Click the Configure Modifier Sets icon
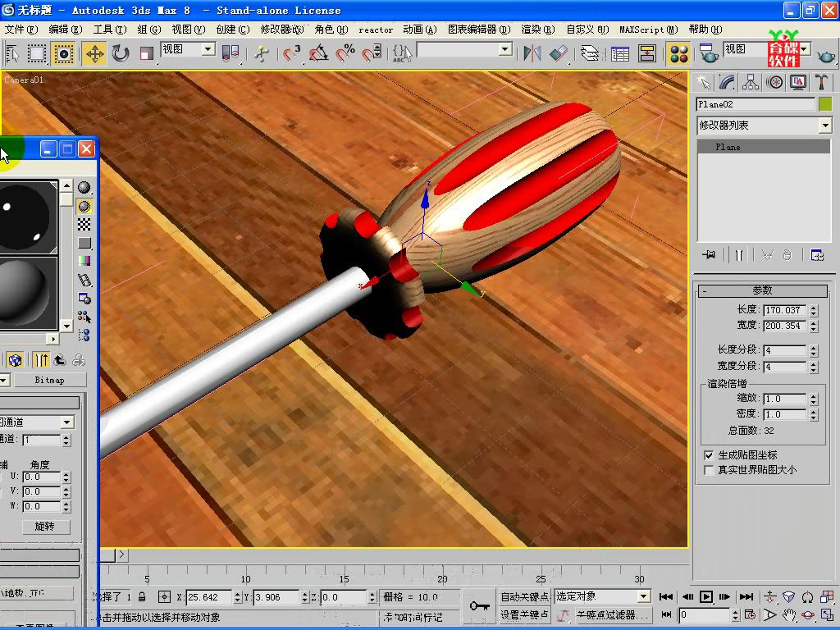The image size is (840, 630). [818, 255]
